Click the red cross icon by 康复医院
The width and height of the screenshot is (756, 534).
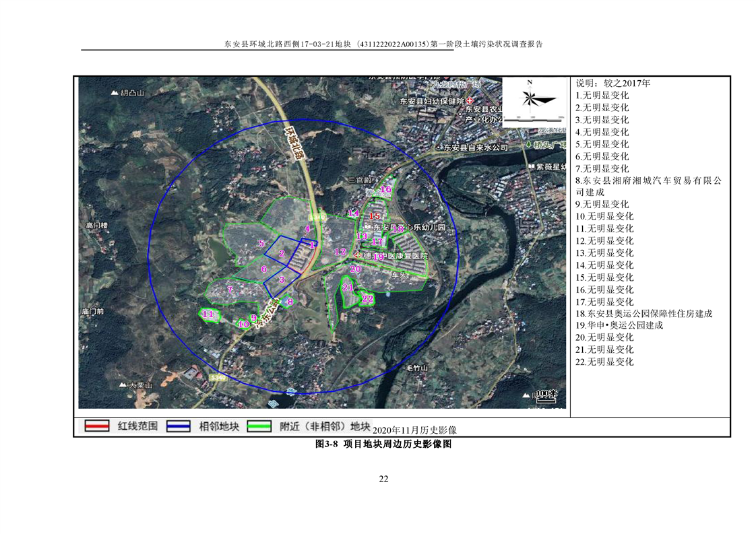click(358, 257)
